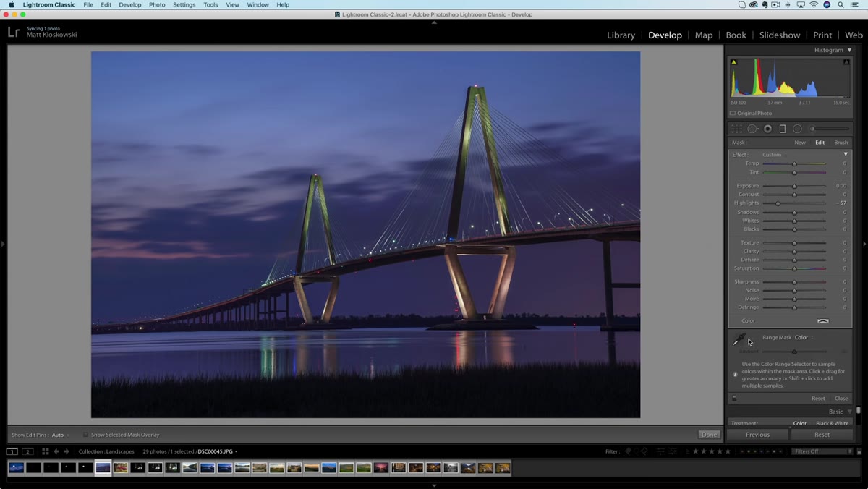The width and height of the screenshot is (868, 489).
Task: Enable Show Selected Mask Overlay checkbox
Action: [x=85, y=435]
